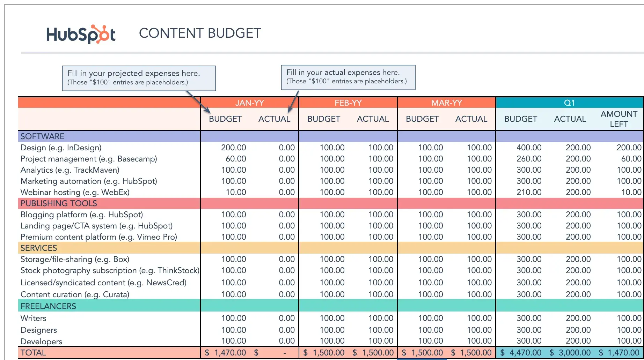644x360 pixels.
Task: Select the February total budget $1,500.00
Action: click(x=324, y=353)
